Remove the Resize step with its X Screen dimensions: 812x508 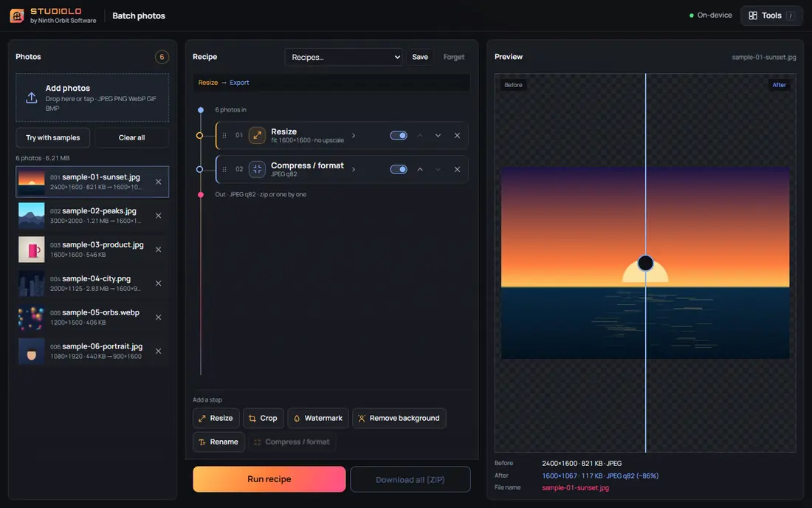457,136
